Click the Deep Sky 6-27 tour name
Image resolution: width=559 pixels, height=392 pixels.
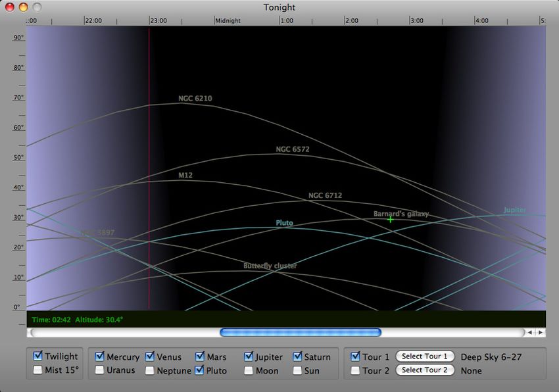(491, 357)
